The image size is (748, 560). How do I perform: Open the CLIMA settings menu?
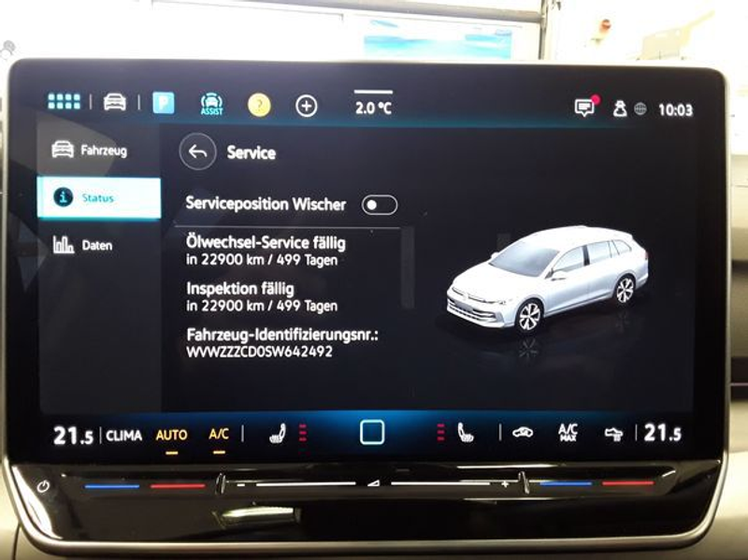pyautogui.click(x=123, y=435)
